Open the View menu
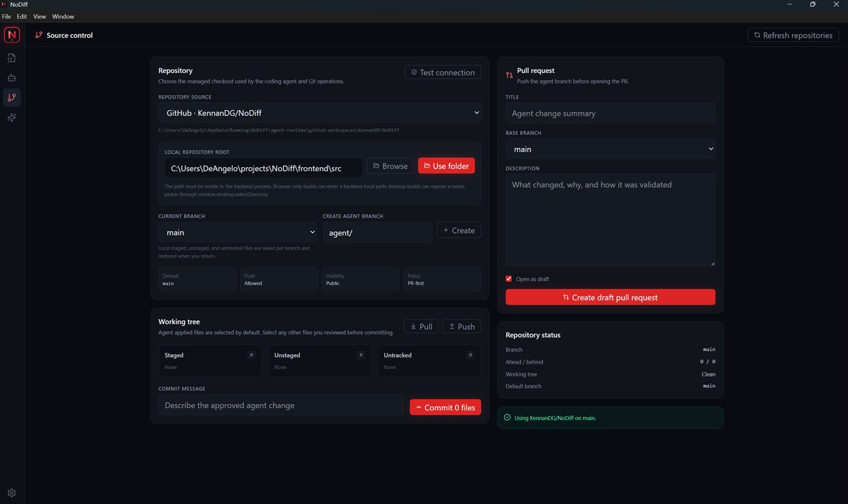The width and height of the screenshot is (848, 504). point(40,16)
